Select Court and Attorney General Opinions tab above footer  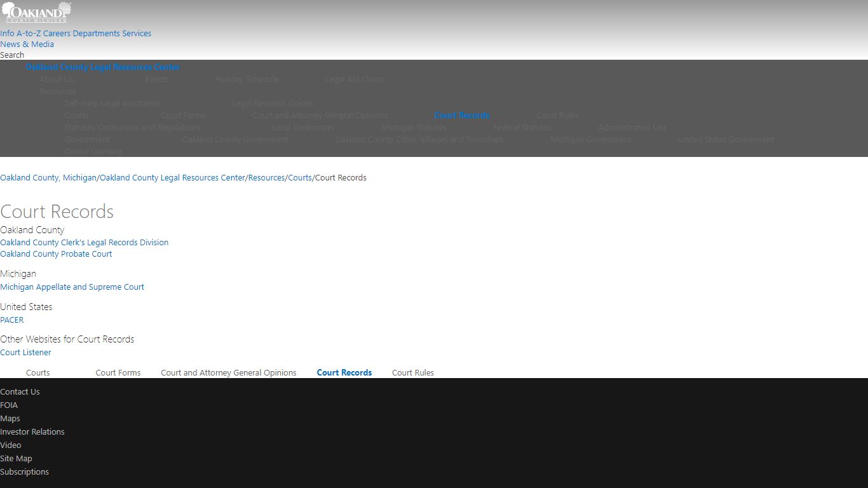tap(229, 373)
